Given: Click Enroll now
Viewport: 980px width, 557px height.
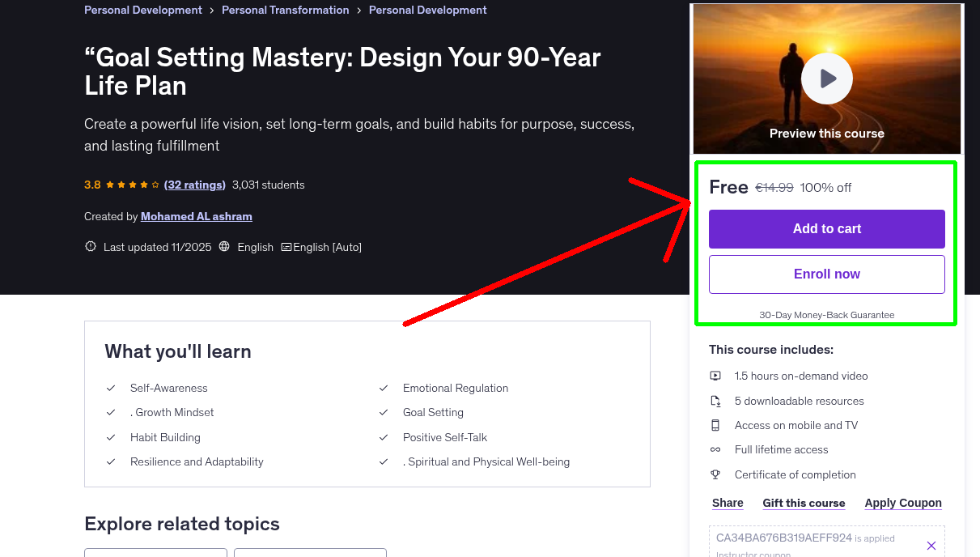Looking at the screenshot, I should [x=826, y=274].
